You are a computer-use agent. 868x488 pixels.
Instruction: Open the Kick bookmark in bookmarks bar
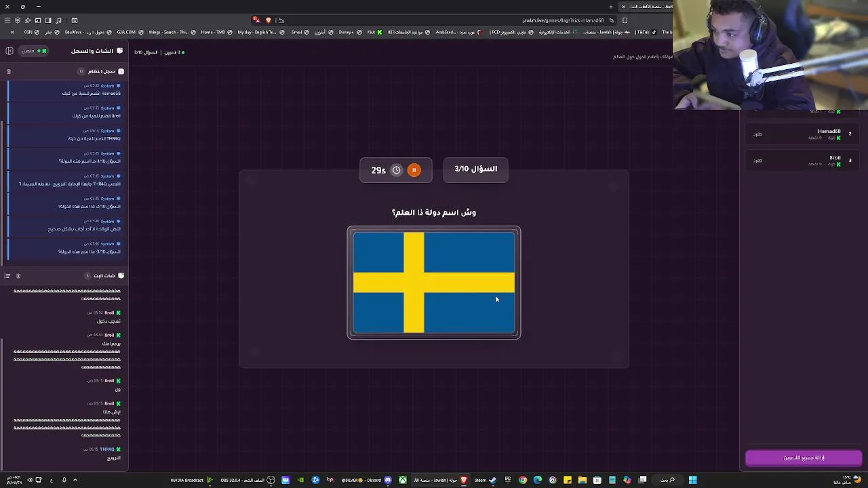(x=374, y=32)
